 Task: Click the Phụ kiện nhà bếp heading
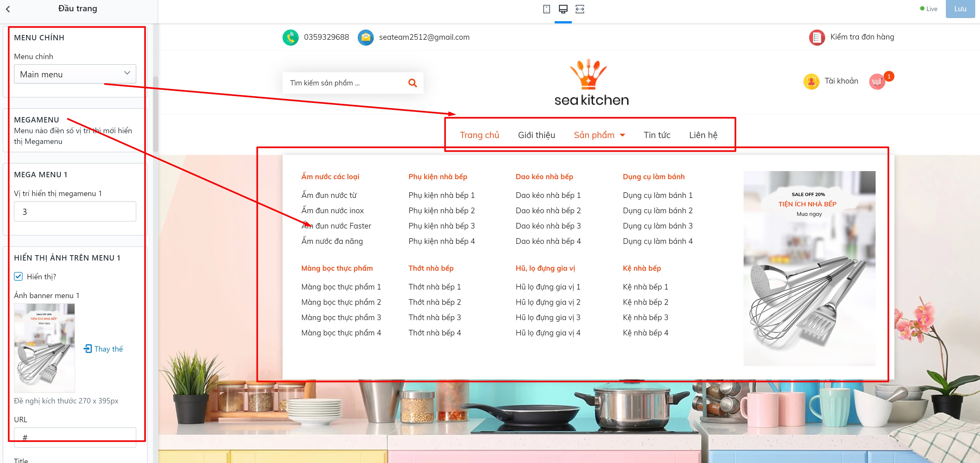point(438,177)
